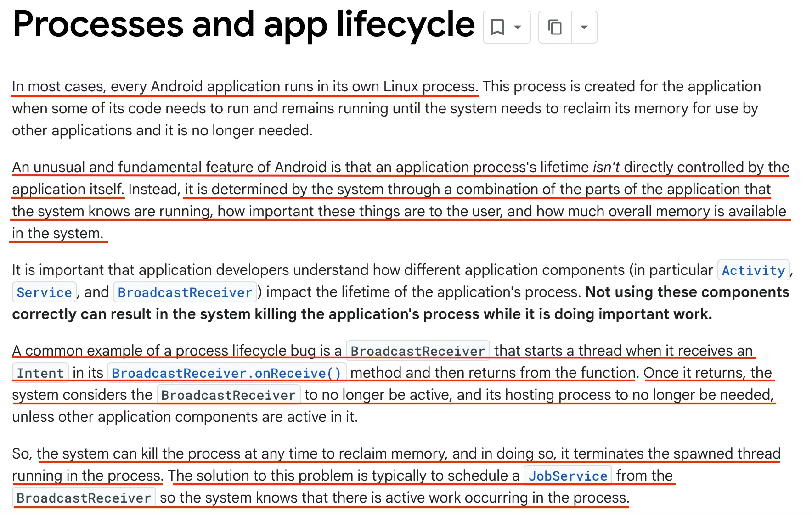The height and width of the screenshot is (515, 812).
Task: Click the bookmark icon next to the title
Action: point(497,27)
